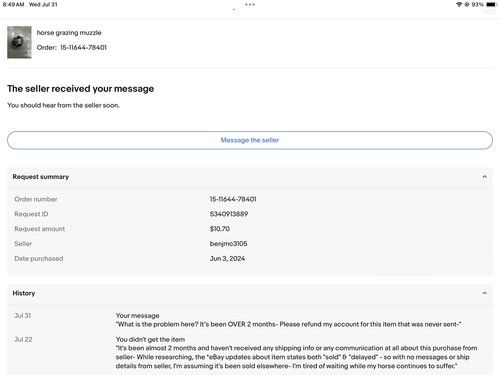Screen dimensions: 500x375
Task: Tap the Wi-Fi icon in status bar
Action: tap(459, 5)
